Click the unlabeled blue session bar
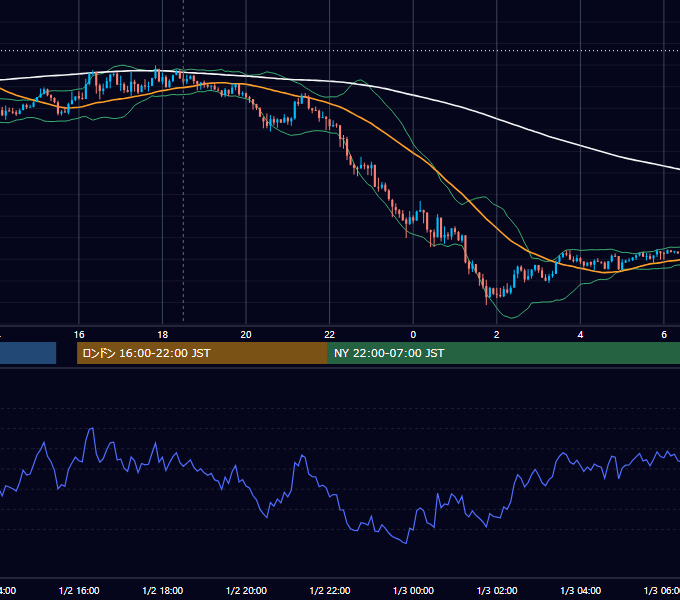Image resolution: width=680 pixels, height=600 pixels. pyautogui.click(x=28, y=353)
